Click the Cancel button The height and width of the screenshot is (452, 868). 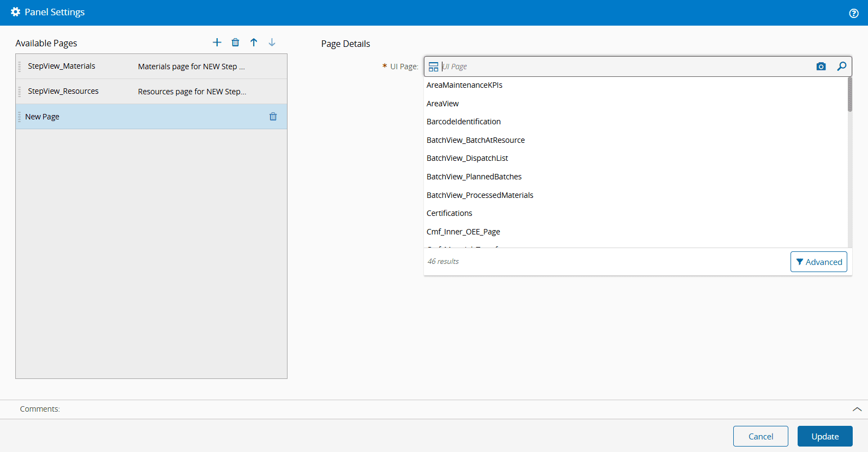[760, 436]
